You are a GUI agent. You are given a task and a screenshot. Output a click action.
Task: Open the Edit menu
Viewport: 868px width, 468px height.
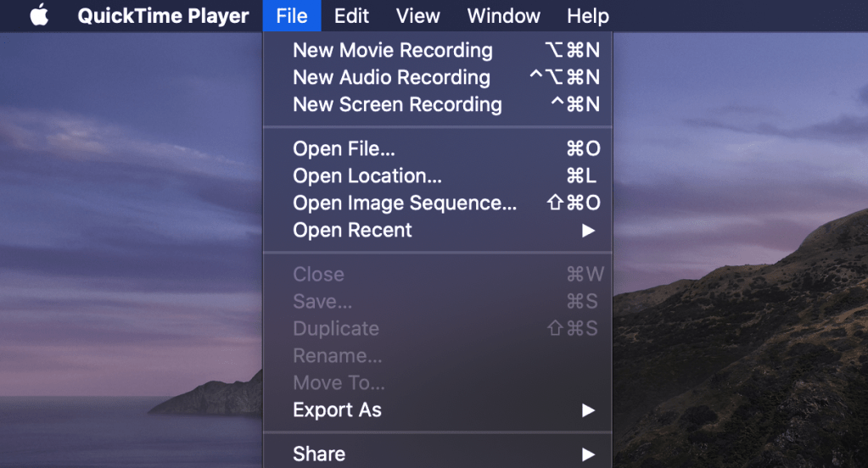351,16
